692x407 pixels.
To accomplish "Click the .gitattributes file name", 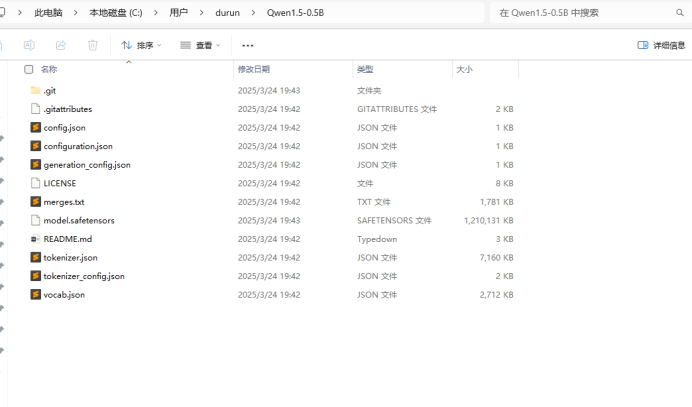I will [x=68, y=109].
